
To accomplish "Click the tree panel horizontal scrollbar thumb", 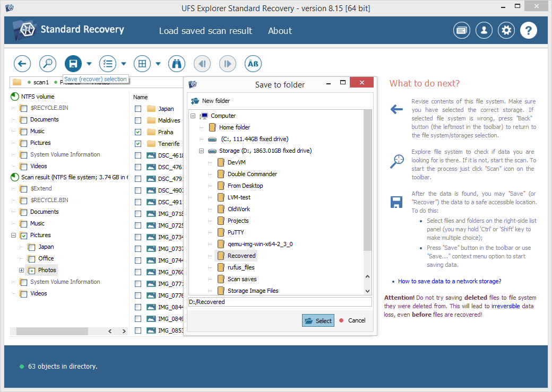I will click(52, 331).
